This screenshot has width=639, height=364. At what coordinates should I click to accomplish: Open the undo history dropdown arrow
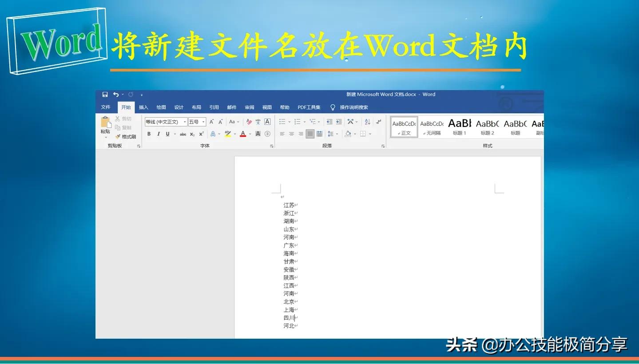123,95
